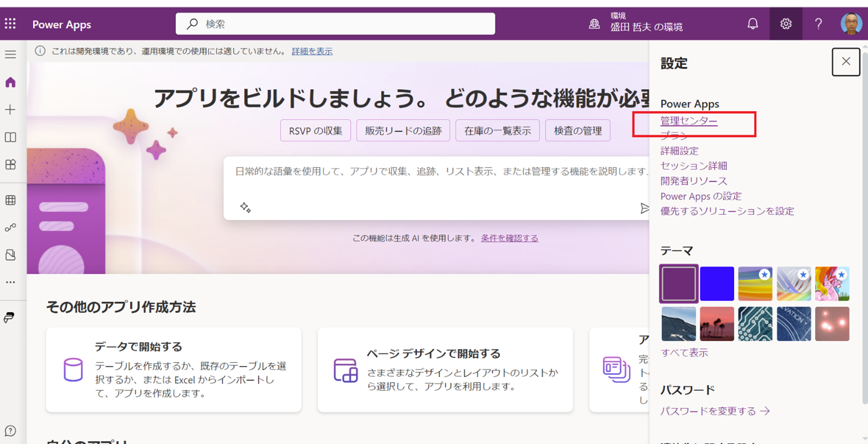868x444 pixels.
Task: Open the app launcher waffle icon
Action: click(10, 24)
